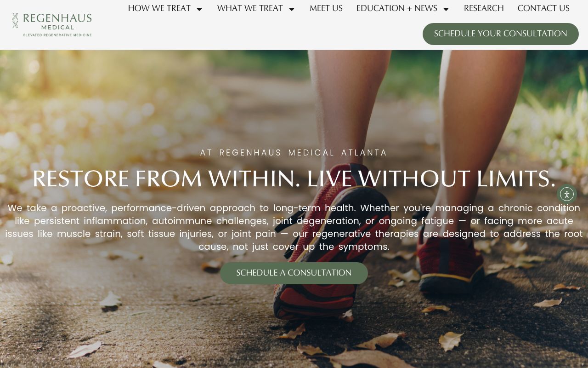Image resolution: width=588 pixels, height=368 pixels.
Task: Select the What We Treat menu label
Action: (x=250, y=8)
